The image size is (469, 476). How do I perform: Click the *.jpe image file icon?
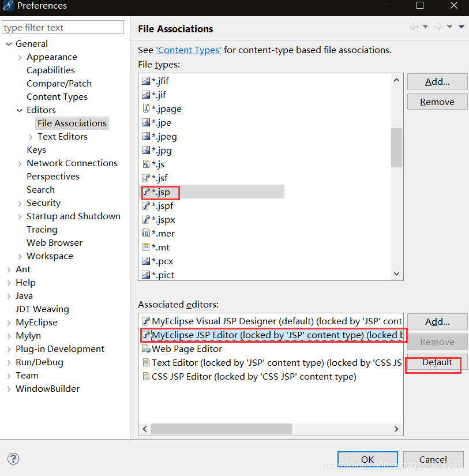click(146, 123)
